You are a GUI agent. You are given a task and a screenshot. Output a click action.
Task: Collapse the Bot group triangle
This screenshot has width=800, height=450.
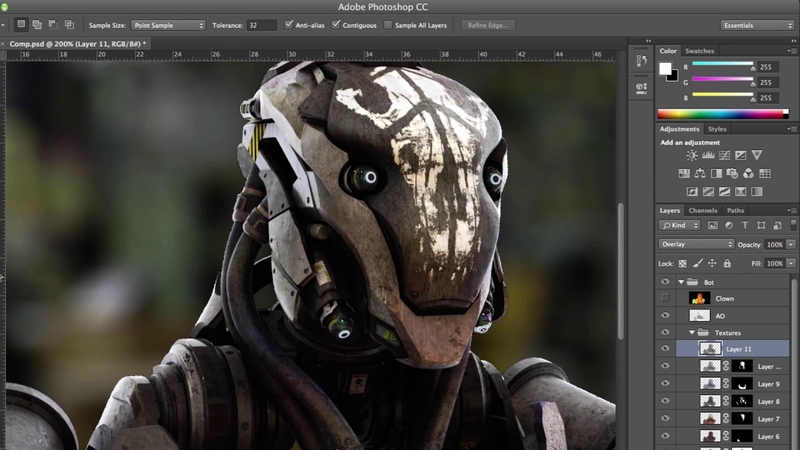[x=681, y=282]
